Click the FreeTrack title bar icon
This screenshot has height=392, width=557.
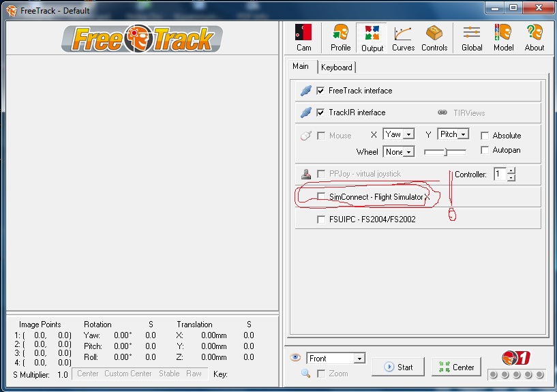[x=12, y=11]
